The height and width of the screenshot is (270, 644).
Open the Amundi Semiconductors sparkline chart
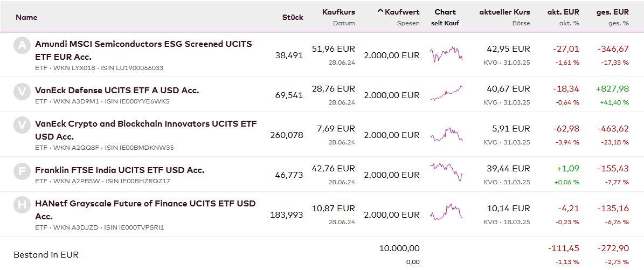coord(446,55)
